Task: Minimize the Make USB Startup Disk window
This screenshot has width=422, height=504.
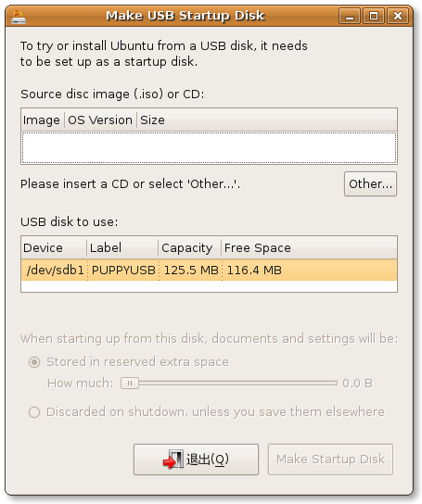Action: pos(350,16)
